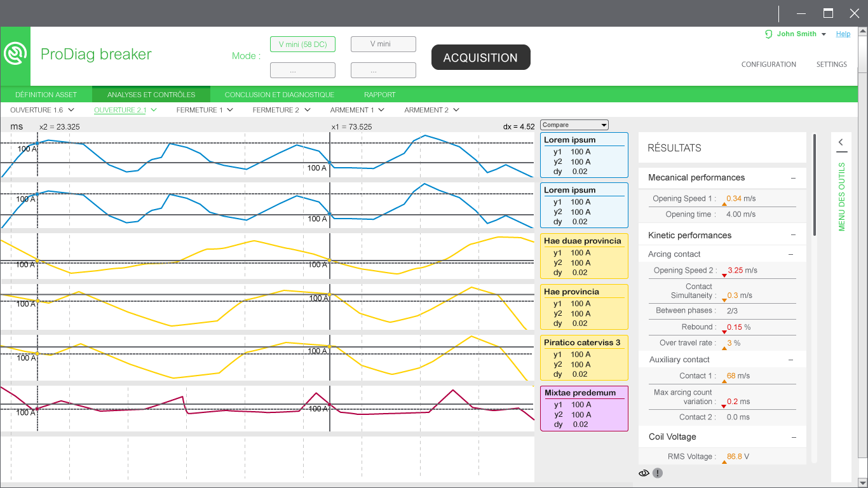Click the empty mode button below V mini (58 DC)

(302, 70)
